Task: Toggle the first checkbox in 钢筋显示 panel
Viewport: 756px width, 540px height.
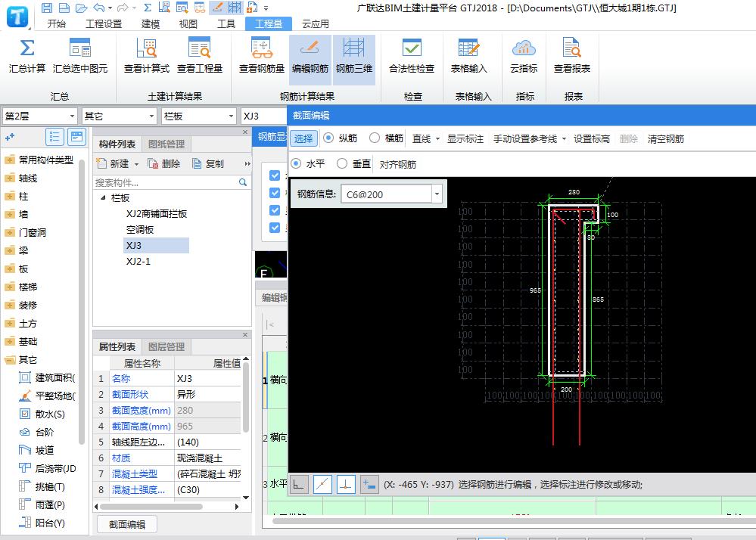Action: click(x=275, y=175)
